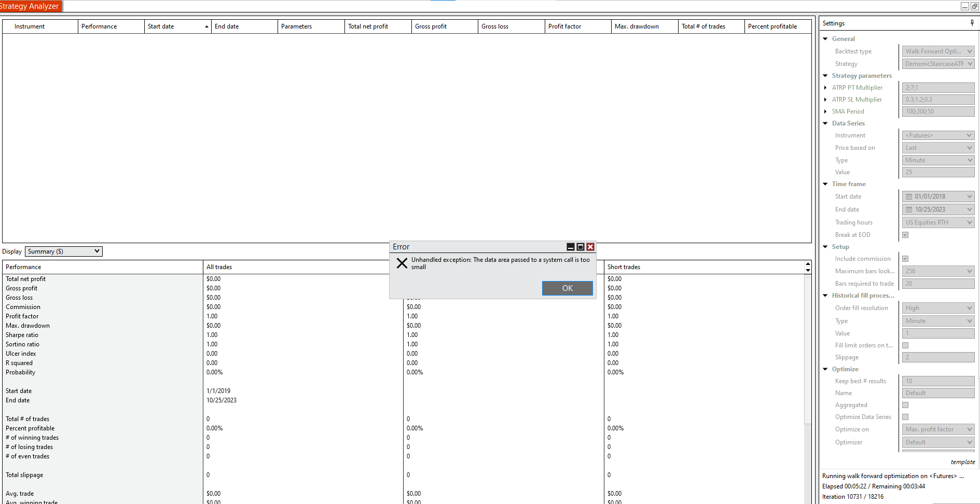Click the Keep best # results field

[x=938, y=381]
